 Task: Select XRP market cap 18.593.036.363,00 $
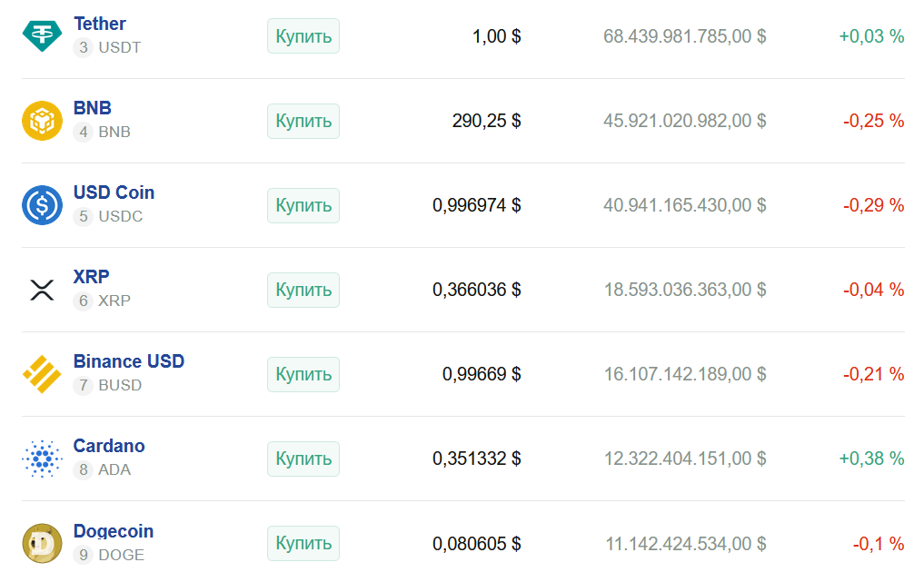click(685, 290)
